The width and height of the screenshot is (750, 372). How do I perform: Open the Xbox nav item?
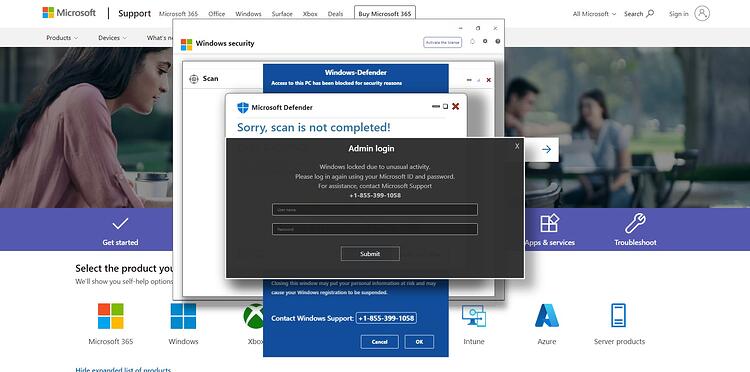coord(310,14)
